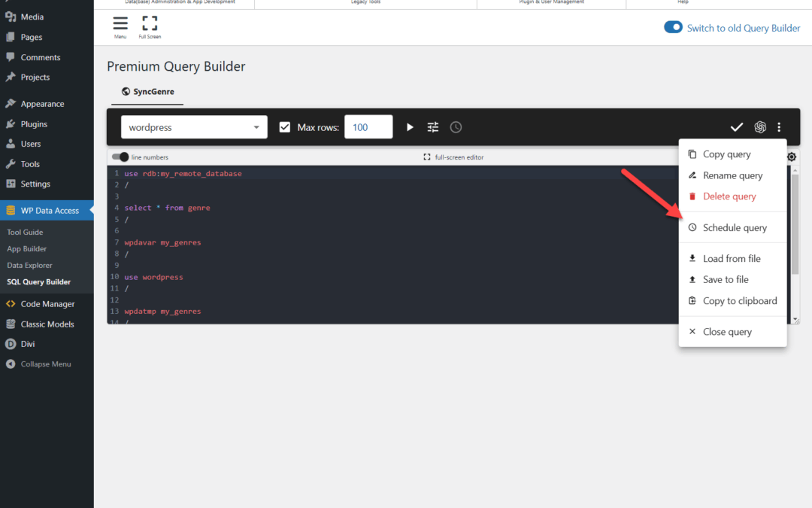This screenshot has width=812, height=508.
Task: Click the clock scheduler icon in toolbar
Action: pos(456,127)
